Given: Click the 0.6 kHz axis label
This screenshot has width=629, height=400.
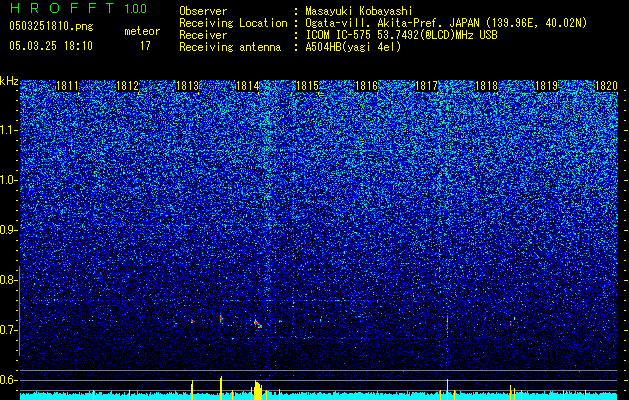Looking at the screenshot, I should click(8, 380).
